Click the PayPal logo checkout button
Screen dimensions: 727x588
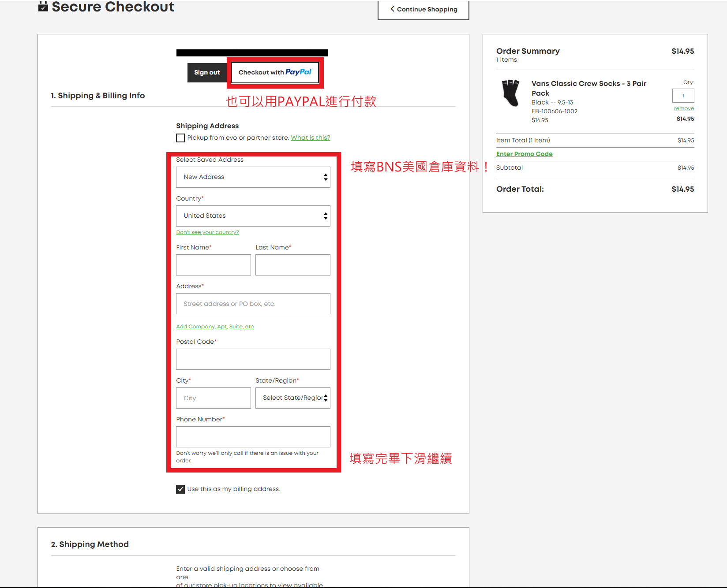point(275,72)
